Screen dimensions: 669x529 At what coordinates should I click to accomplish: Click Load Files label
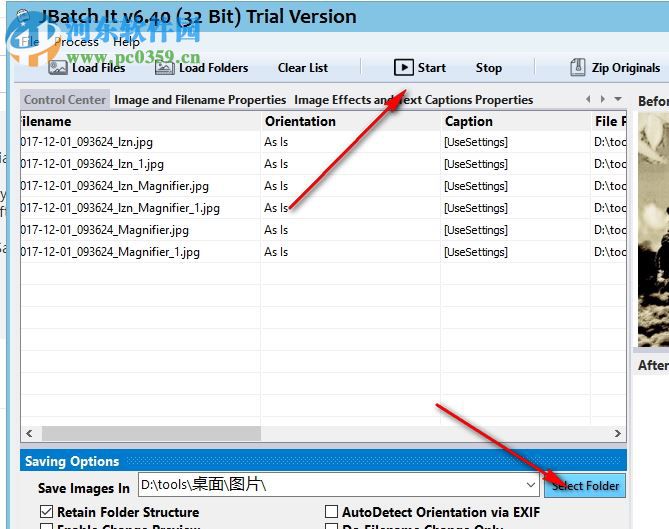coord(99,68)
